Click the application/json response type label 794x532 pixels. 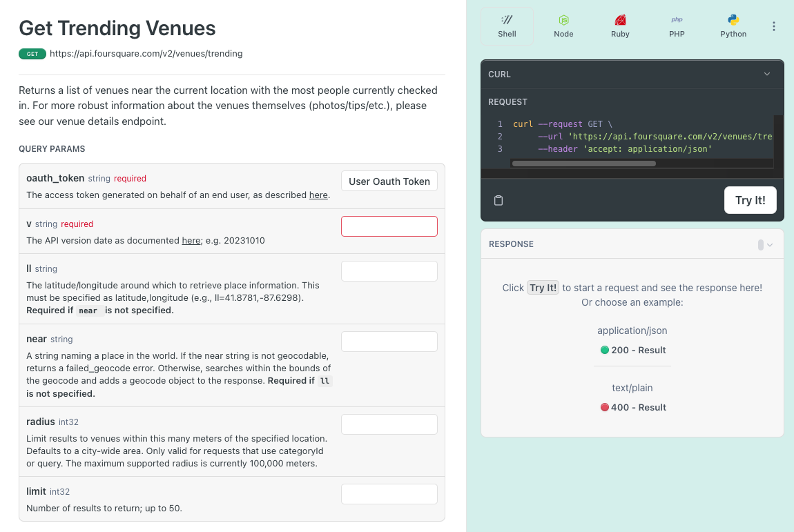click(x=632, y=331)
